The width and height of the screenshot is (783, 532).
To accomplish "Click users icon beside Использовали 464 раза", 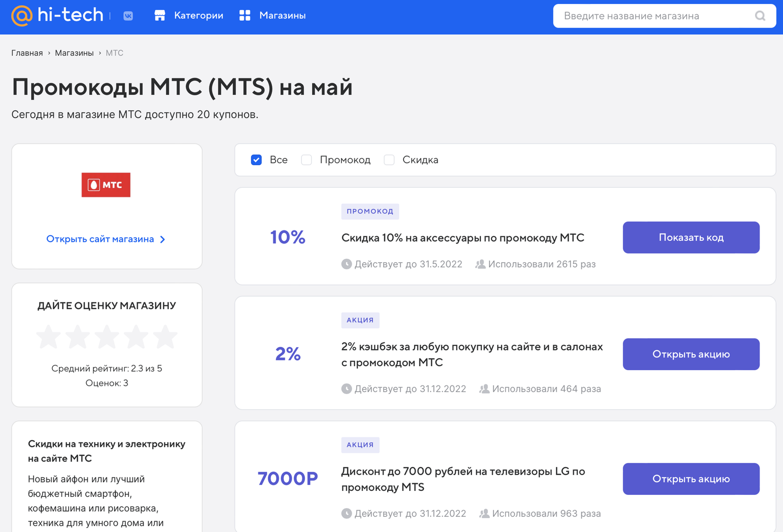I will 484,389.
